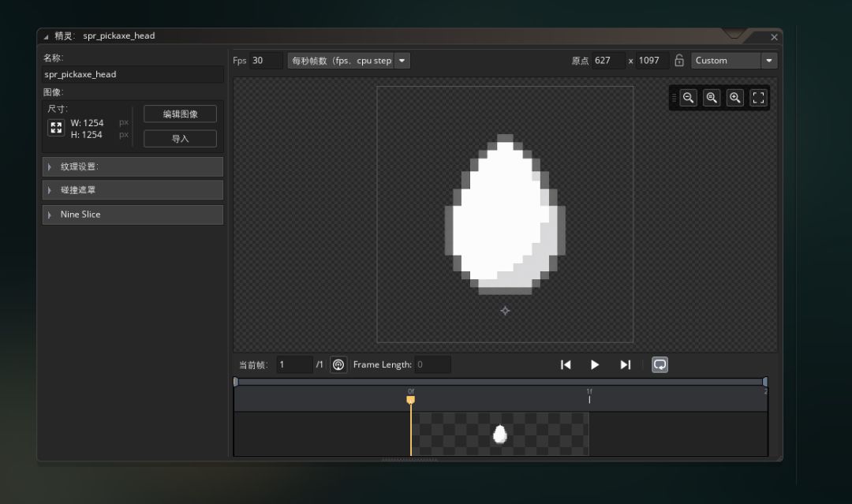Click the zoom toolbar's drag handle

[x=674, y=98]
